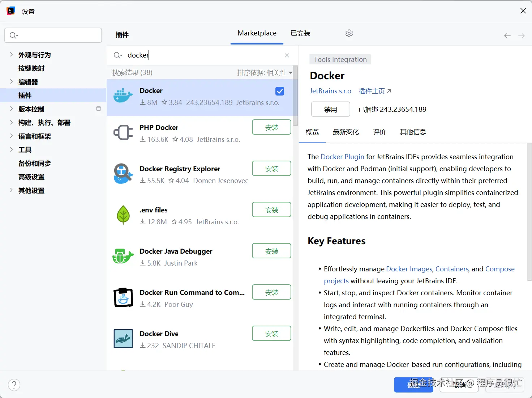Select the 概览 detail tab
This screenshot has width=532, height=398.
point(312,132)
